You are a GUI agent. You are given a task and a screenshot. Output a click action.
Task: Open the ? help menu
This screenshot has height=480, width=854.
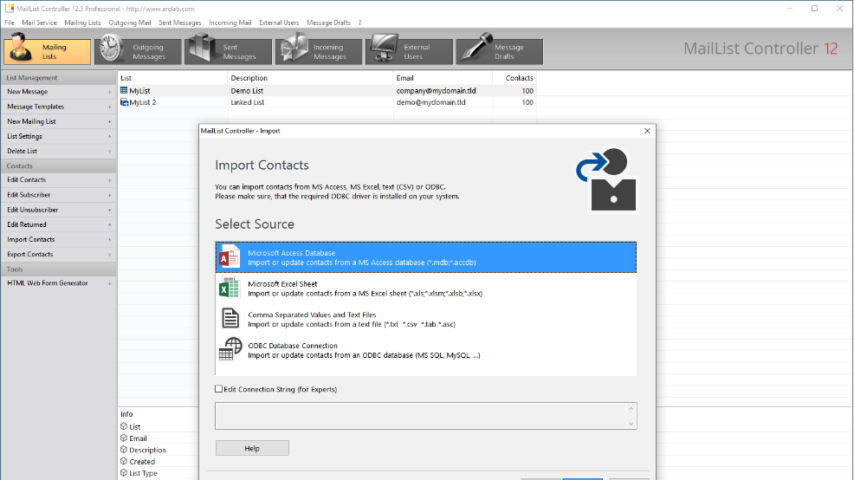click(359, 22)
